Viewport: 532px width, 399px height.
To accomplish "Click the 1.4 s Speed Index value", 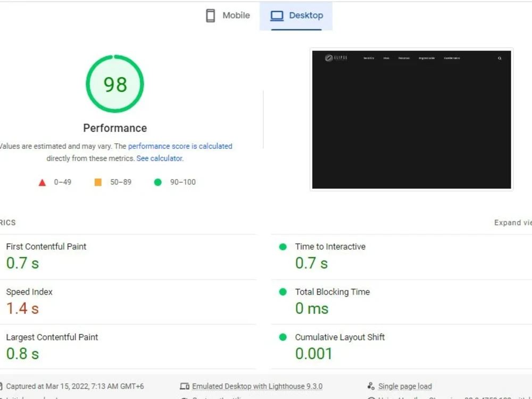I will point(22,309).
